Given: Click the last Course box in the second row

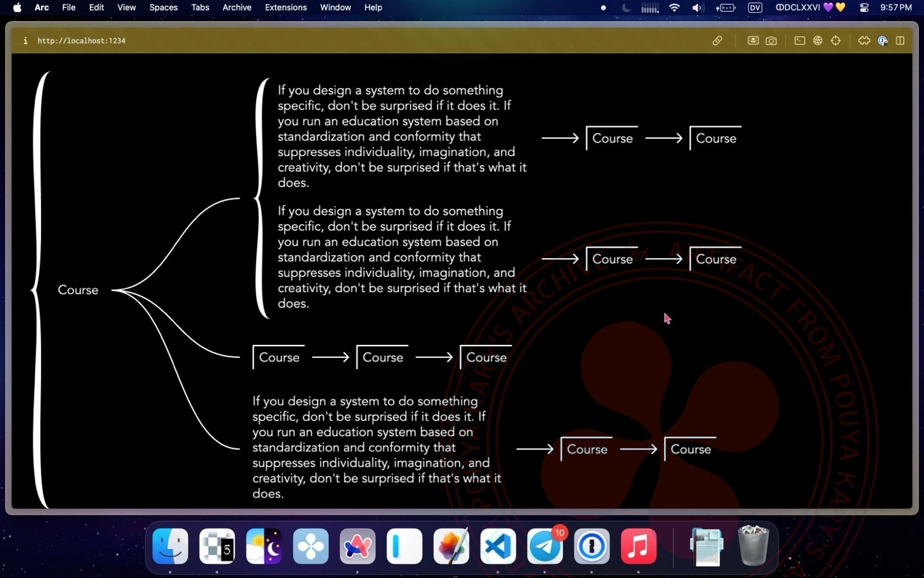Looking at the screenshot, I should (x=715, y=259).
